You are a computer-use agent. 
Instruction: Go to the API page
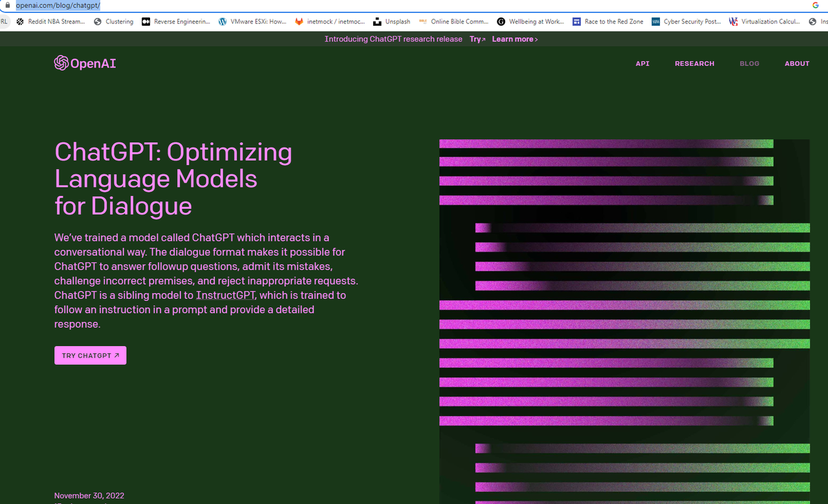642,63
